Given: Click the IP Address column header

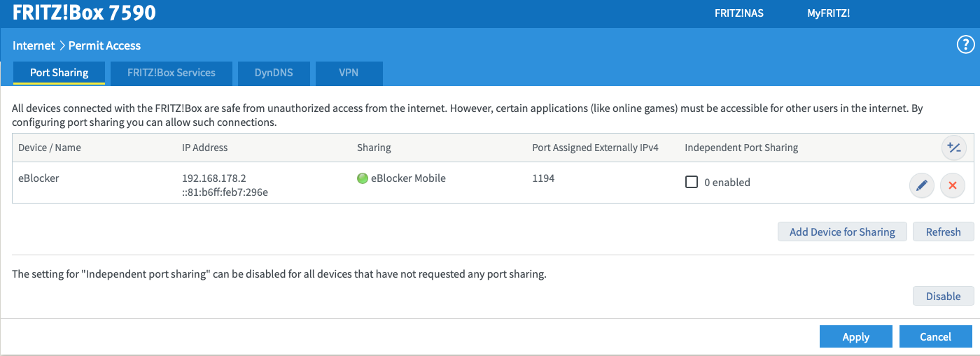Looking at the screenshot, I should tap(205, 148).
